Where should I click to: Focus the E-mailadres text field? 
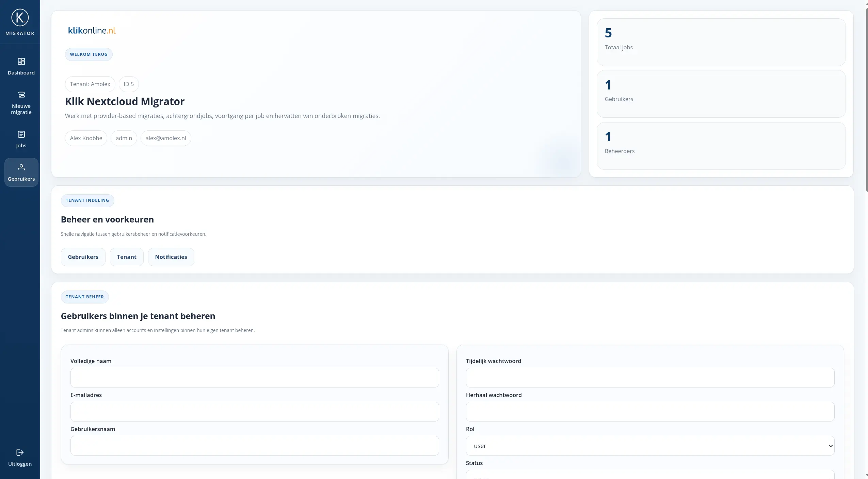pyautogui.click(x=254, y=412)
